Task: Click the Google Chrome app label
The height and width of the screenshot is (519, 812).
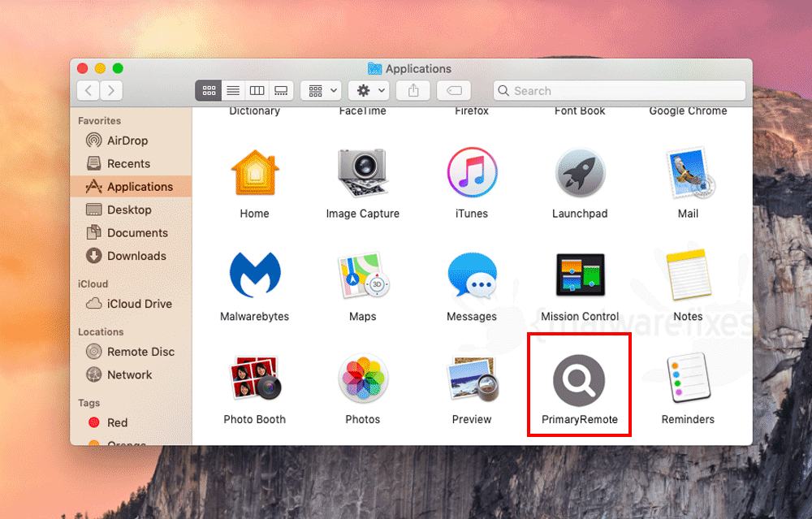Action: [x=689, y=111]
